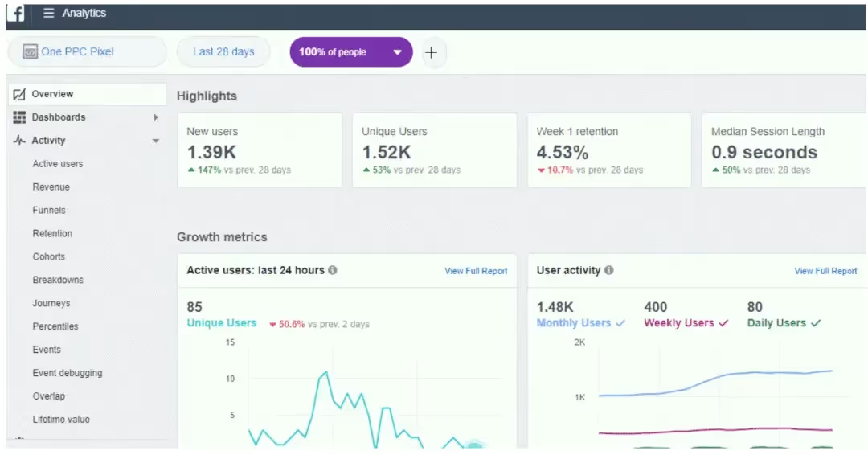Toggle the Daily Users series checkmark

pos(816,323)
